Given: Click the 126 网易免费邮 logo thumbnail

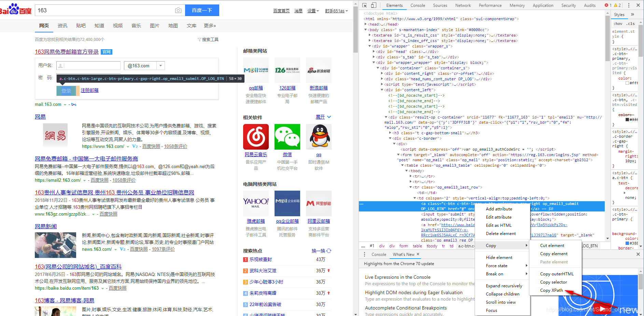Looking at the screenshot, I should 287,70.
